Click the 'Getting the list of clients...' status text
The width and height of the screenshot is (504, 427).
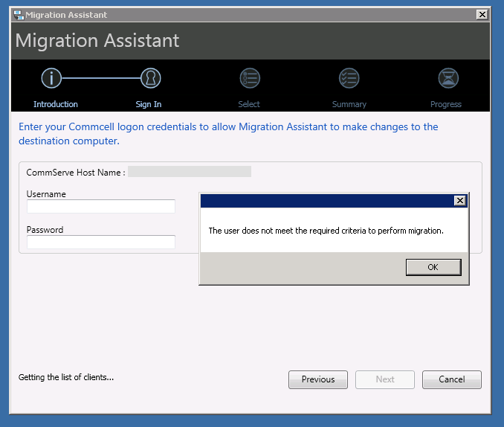66,377
